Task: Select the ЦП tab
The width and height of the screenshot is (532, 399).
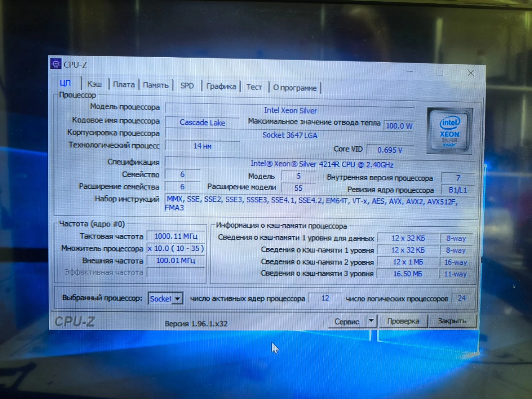Action: coord(65,83)
